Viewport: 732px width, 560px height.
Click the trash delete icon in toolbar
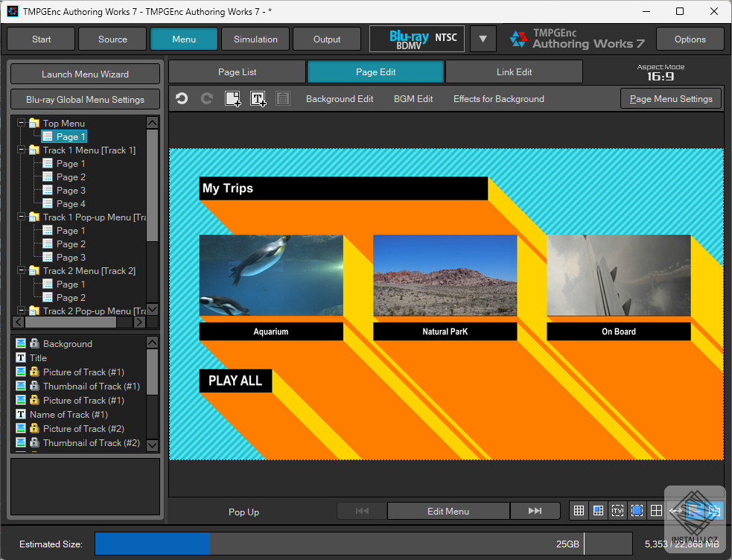(283, 98)
